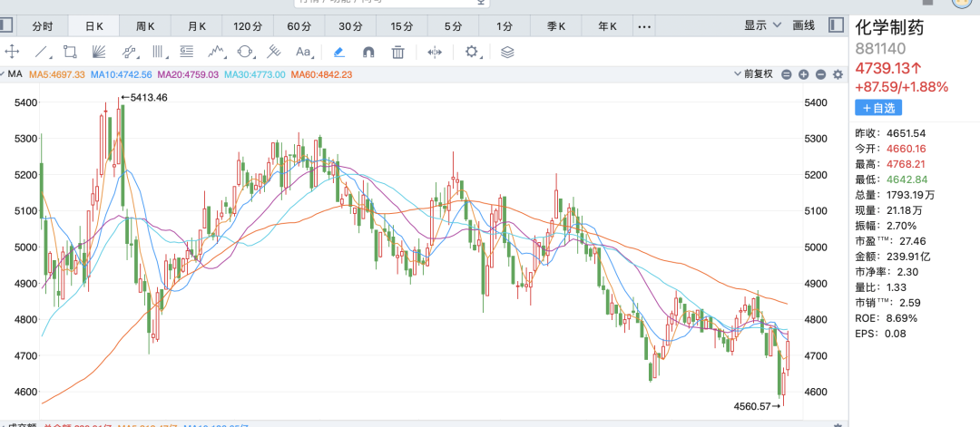
Task: Open the drawing toolbar gear settings
Action: pos(473,52)
